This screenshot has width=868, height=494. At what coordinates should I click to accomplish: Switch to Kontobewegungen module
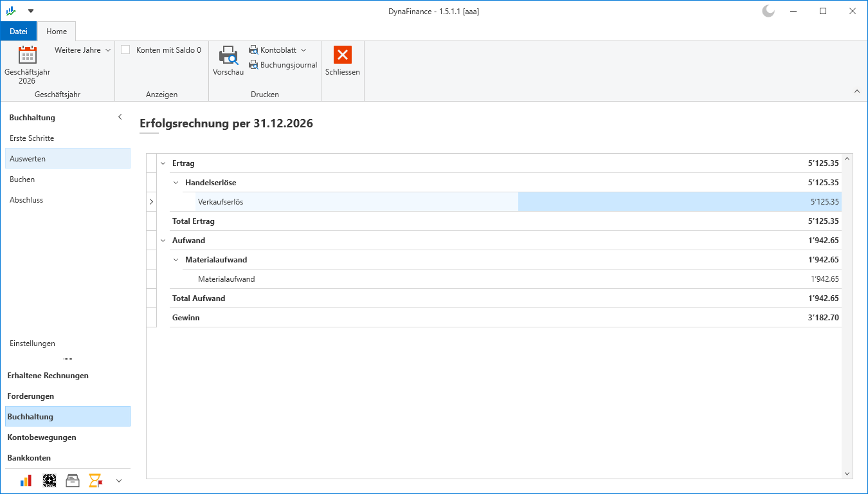68,437
